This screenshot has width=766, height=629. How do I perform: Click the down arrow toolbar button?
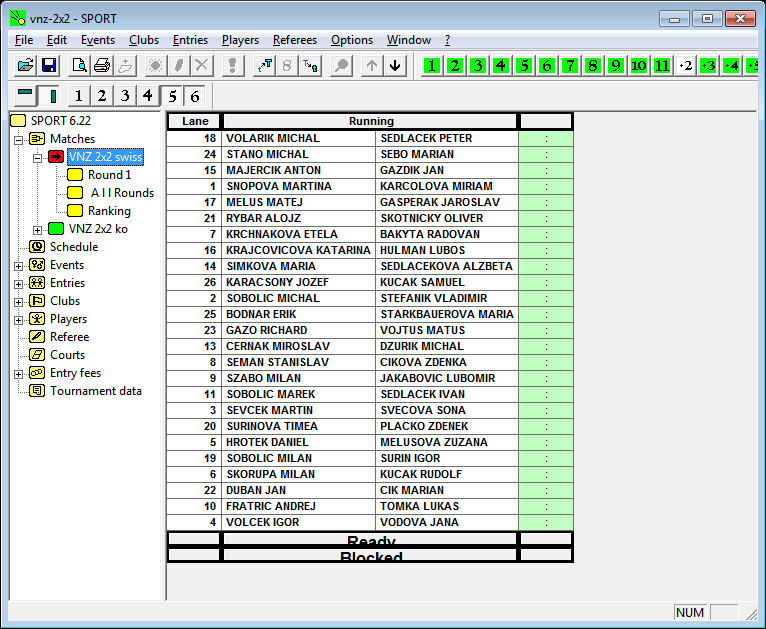[395, 66]
